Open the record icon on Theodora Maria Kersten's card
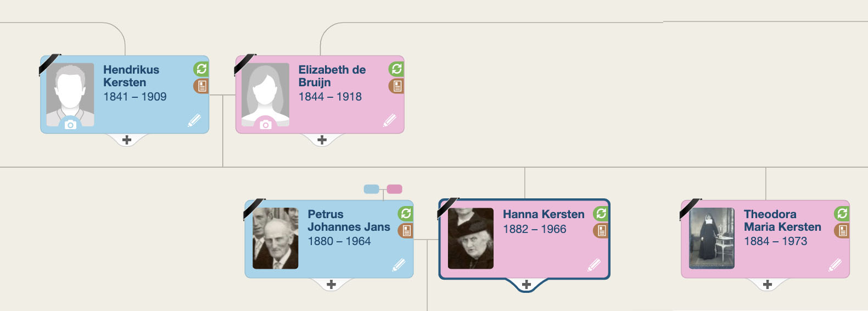This screenshot has height=311, width=868. 842,230
